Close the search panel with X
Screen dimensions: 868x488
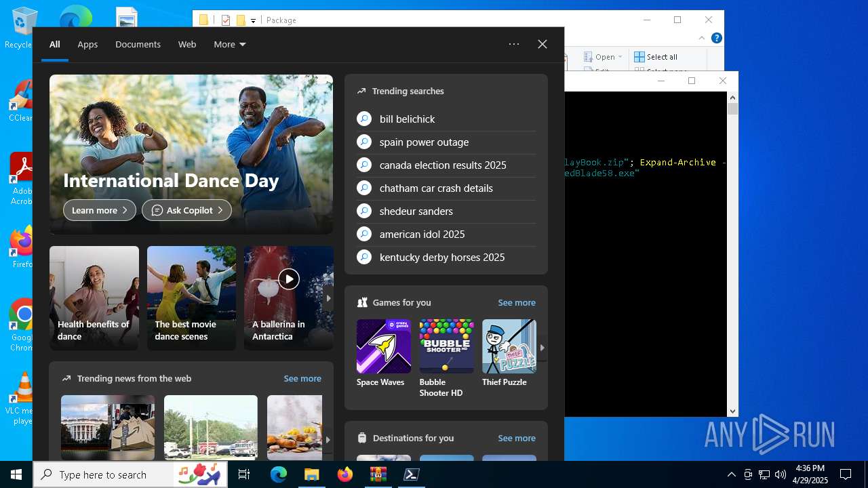542,44
